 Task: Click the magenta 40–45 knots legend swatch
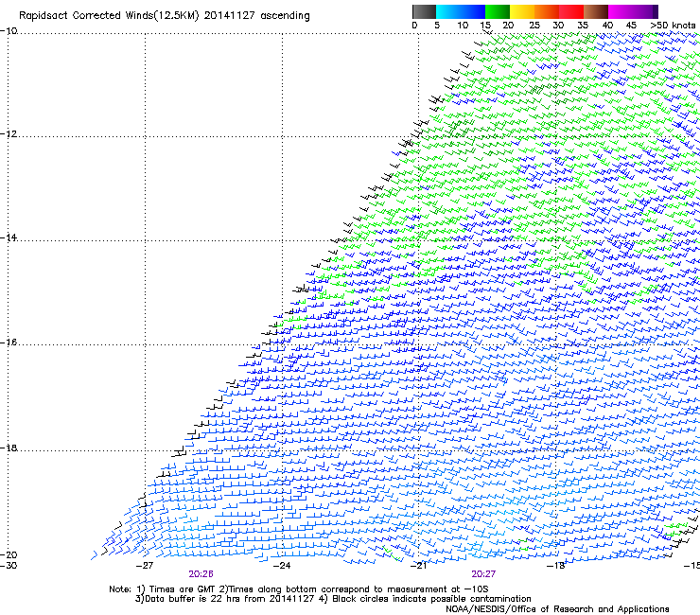pos(621,11)
